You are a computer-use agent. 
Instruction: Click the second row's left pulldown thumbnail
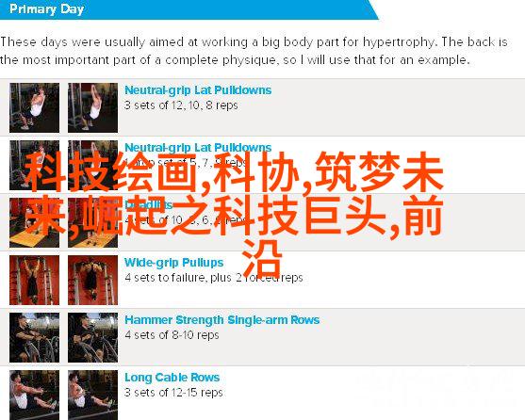pos(35,165)
